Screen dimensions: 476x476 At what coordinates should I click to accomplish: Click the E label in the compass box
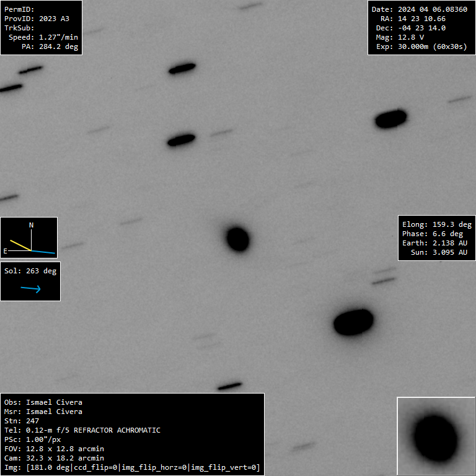[x=5, y=251]
